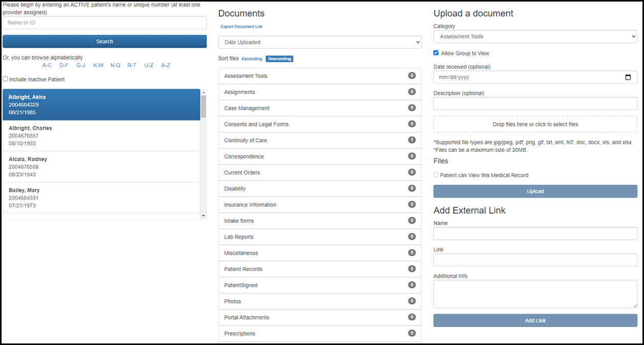Expand the Continuity of Care category
The height and width of the screenshot is (345, 644).
319,140
